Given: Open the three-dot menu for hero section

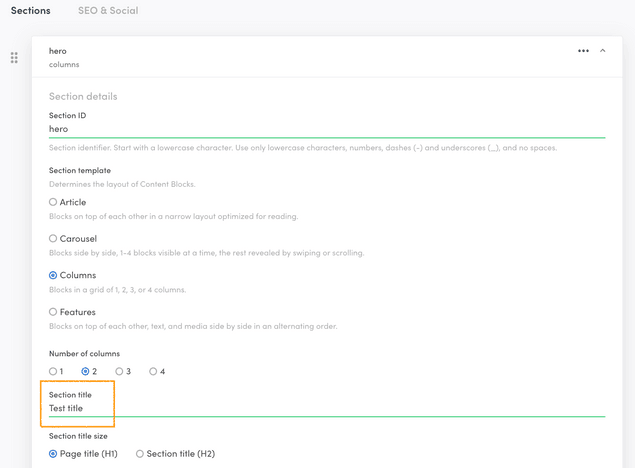Looking at the screenshot, I should click(x=583, y=51).
